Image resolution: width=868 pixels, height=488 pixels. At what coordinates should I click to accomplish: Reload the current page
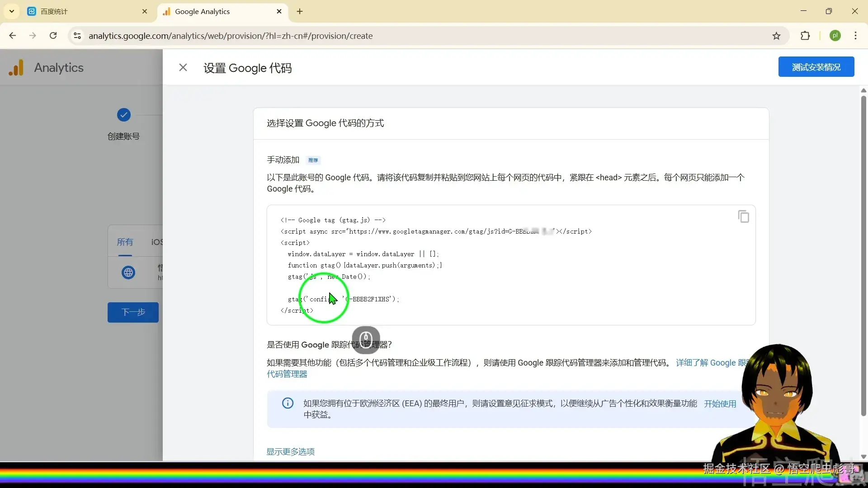pos(53,36)
